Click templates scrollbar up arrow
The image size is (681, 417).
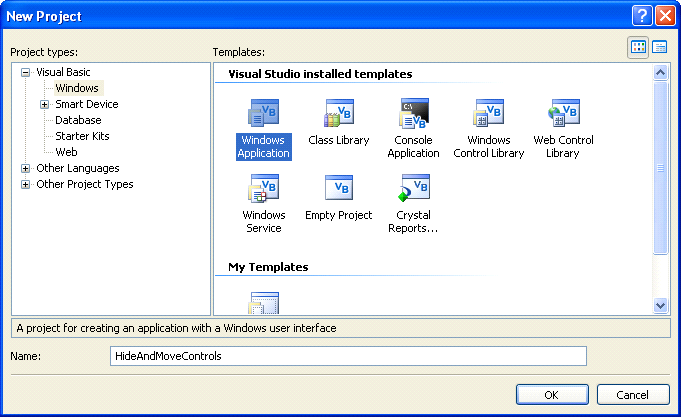[x=661, y=72]
